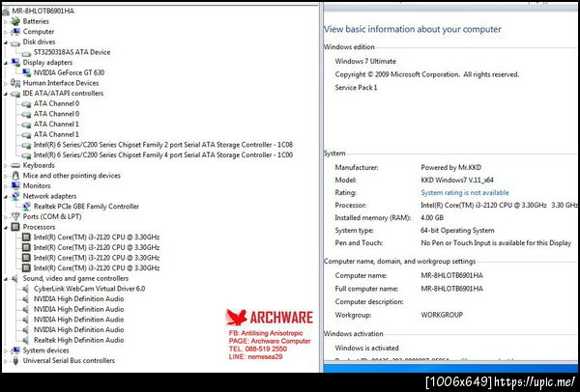
Task: Click the 1C08 Serial ATA Storage Controller icon
Action: click(26, 145)
